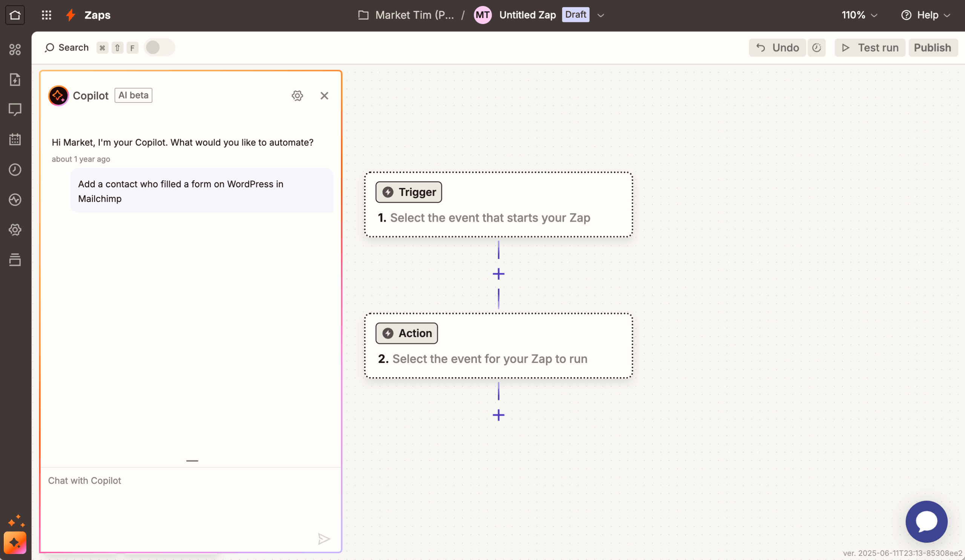Add a step between Trigger and Action
965x560 pixels.
[499, 274]
